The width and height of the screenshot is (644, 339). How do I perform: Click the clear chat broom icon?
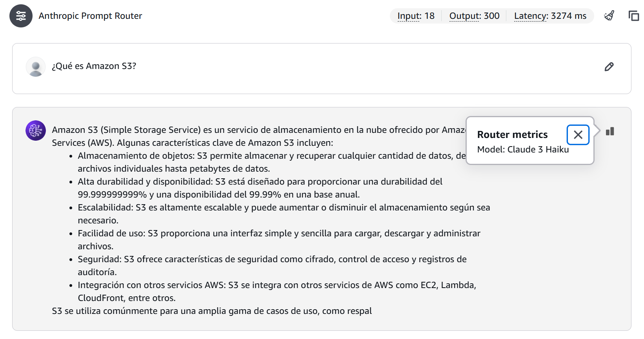click(609, 16)
